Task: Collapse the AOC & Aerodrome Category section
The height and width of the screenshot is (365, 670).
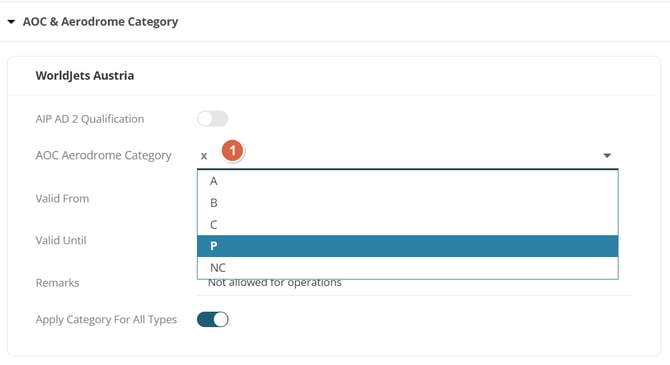Action: (12, 22)
